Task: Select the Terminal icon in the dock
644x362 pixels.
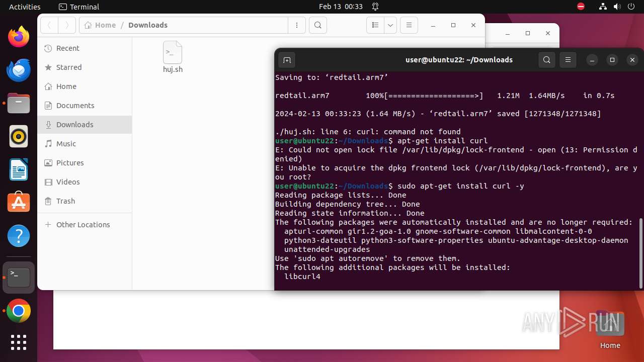Action: [x=19, y=278]
